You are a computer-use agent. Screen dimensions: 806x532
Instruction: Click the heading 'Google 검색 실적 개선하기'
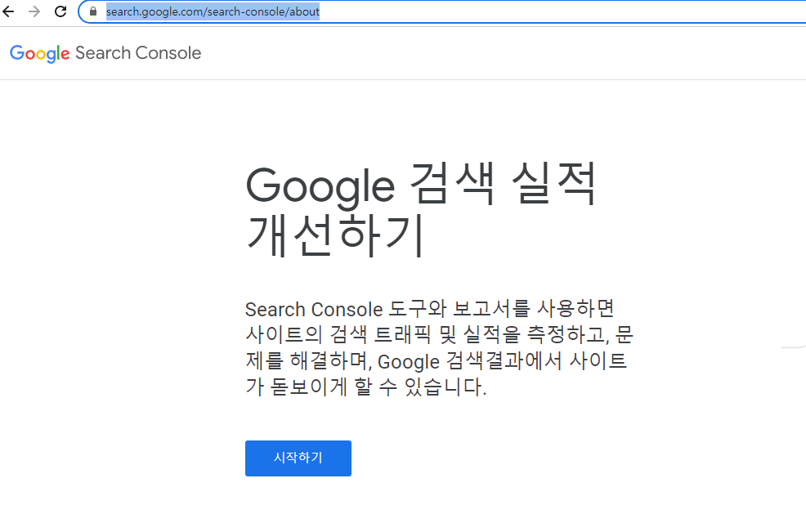click(420, 210)
